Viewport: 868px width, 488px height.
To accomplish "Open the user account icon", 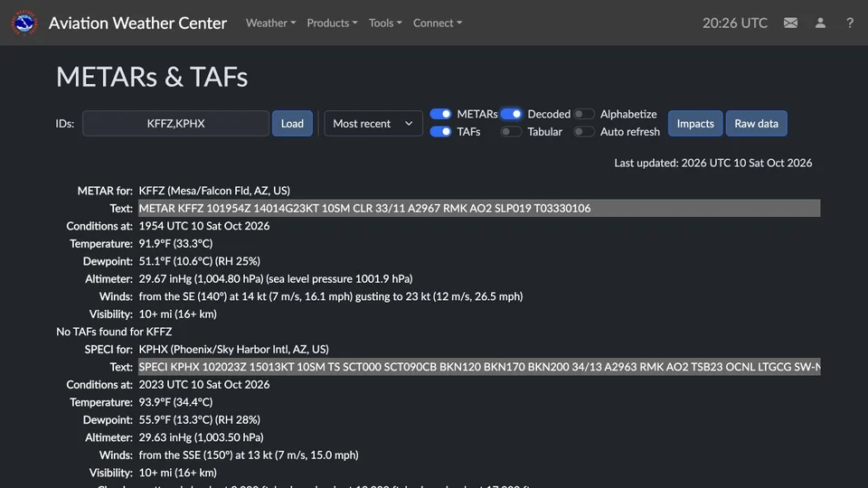I will (x=820, y=23).
